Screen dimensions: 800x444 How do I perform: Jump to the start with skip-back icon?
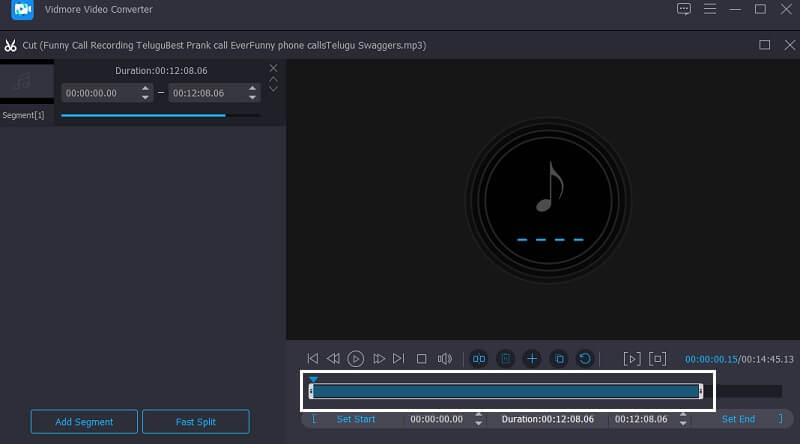pos(312,358)
